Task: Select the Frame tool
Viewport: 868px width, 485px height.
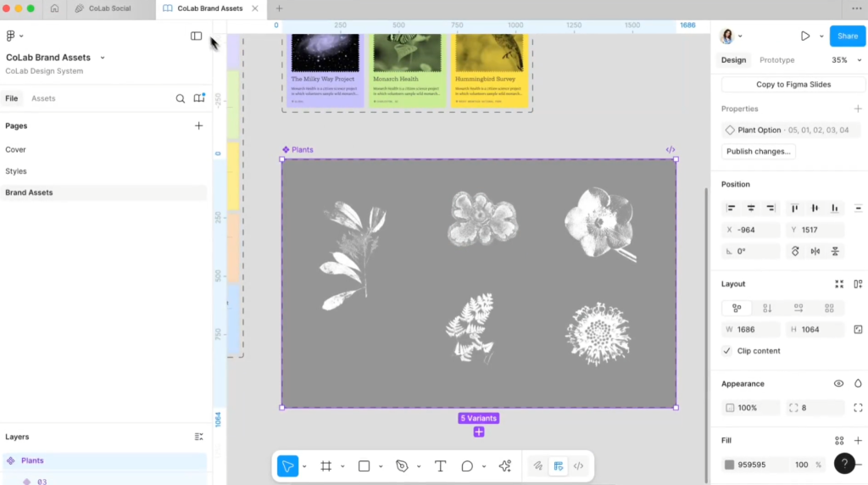Action: point(325,466)
